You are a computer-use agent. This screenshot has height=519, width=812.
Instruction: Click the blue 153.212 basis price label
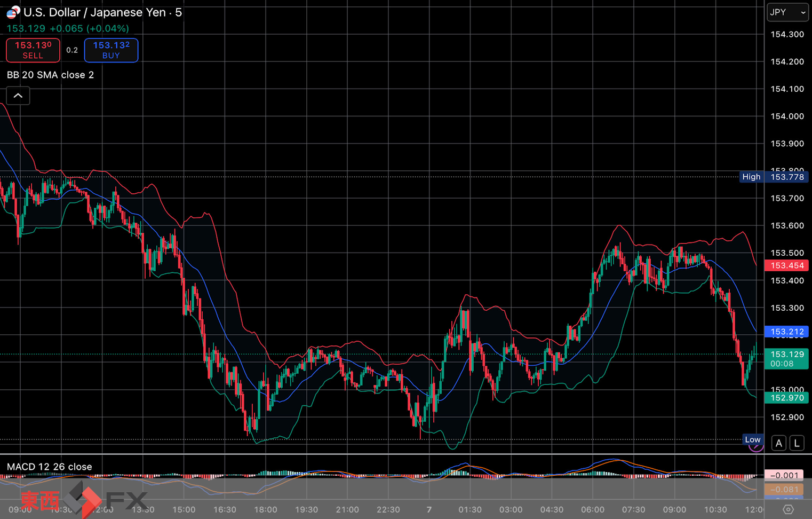coord(786,332)
